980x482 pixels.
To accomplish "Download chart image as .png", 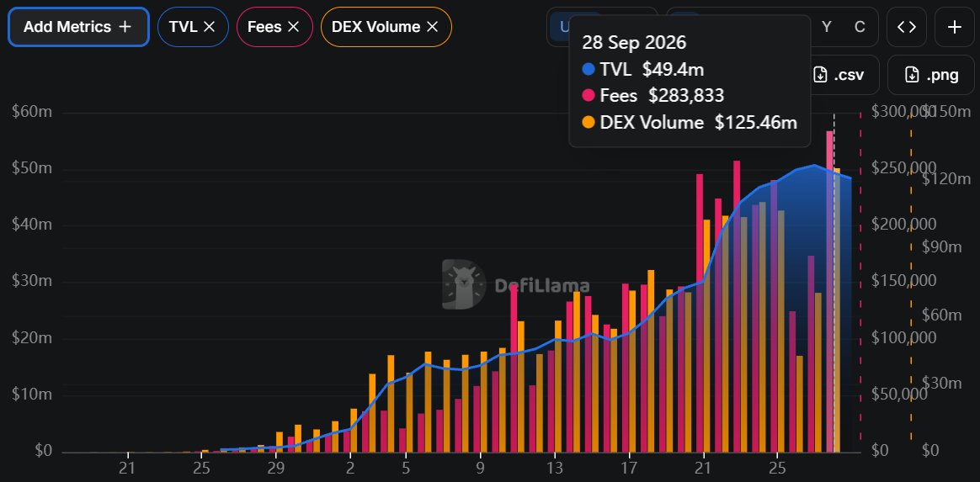I will coord(932,75).
